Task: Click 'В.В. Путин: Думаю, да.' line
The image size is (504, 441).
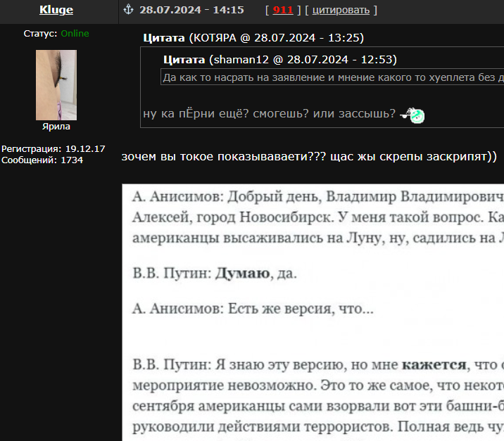Action: tap(215, 274)
